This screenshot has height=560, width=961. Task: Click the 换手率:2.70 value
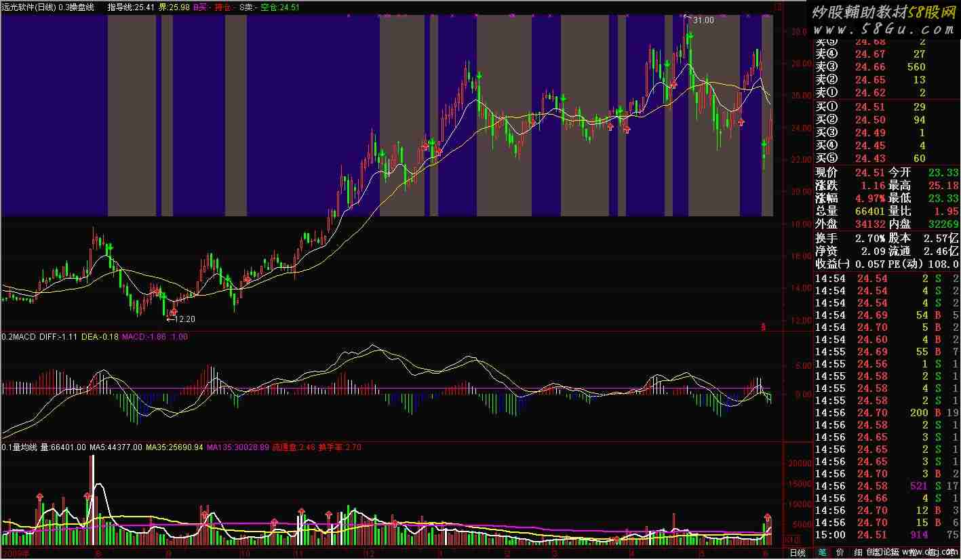coord(340,447)
